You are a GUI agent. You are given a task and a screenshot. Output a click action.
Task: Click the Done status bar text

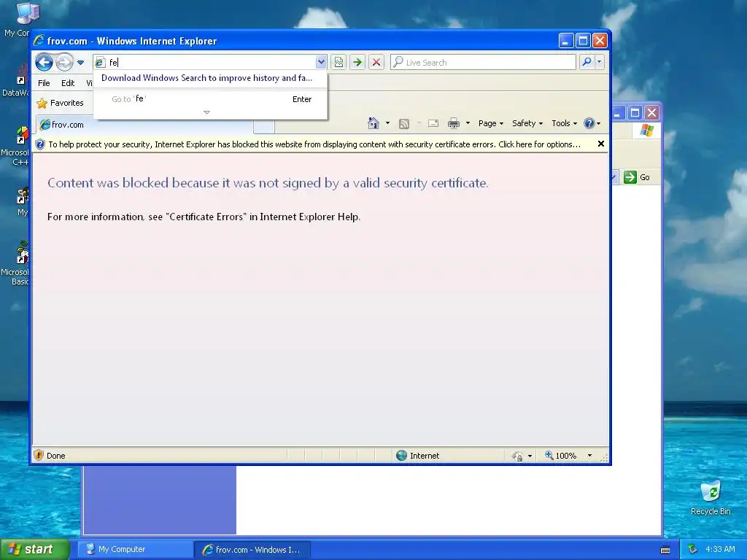[x=55, y=456]
